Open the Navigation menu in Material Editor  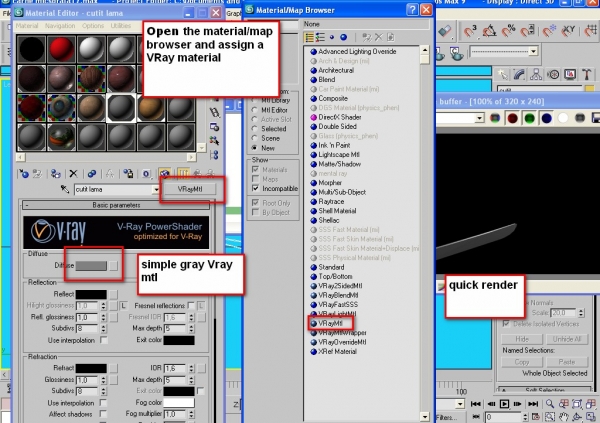point(60,26)
